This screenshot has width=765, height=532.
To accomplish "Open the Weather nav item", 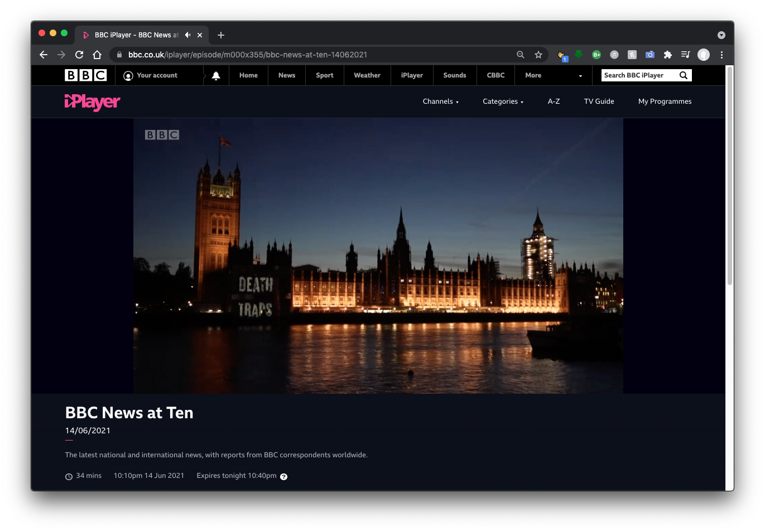I will 367,75.
